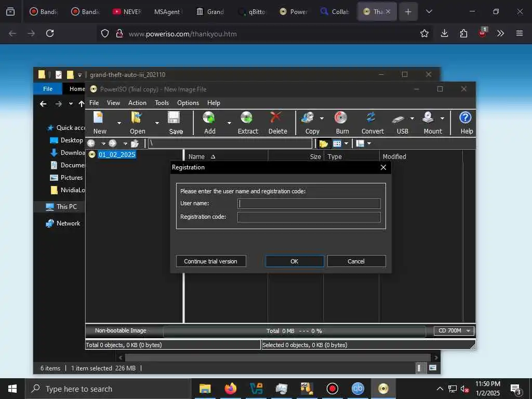This screenshot has height=399, width=532.
Task: Click the Save toolbar icon in PowerISO
Action: (x=174, y=118)
